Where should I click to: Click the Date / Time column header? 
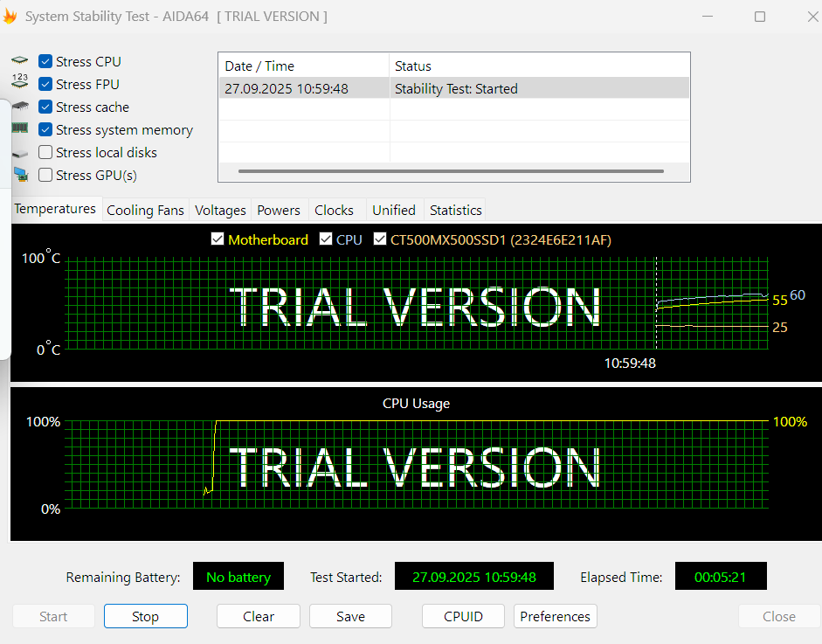click(304, 66)
